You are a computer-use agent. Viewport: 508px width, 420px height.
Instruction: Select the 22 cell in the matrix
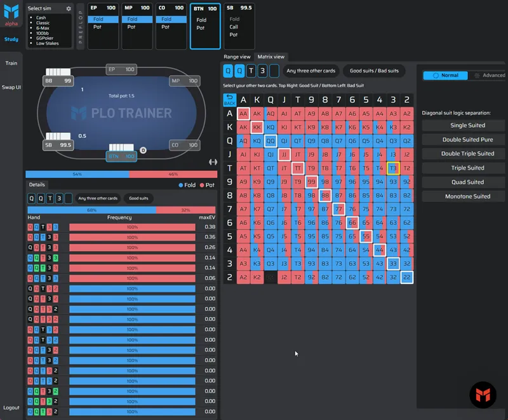pyautogui.click(x=406, y=278)
